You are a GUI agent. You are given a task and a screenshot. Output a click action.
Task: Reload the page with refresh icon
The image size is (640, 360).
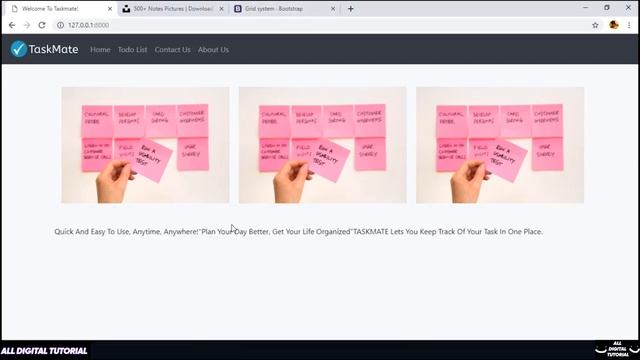pyautogui.click(x=42, y=25)
